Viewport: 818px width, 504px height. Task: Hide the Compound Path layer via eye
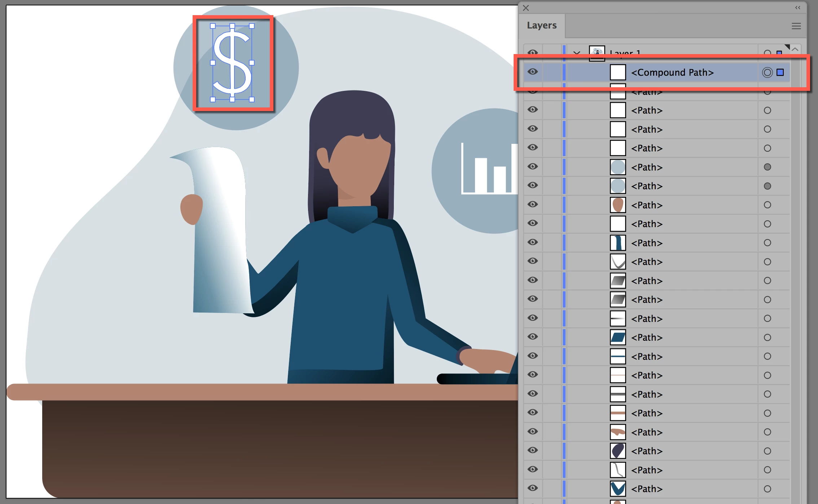point(532,72)
